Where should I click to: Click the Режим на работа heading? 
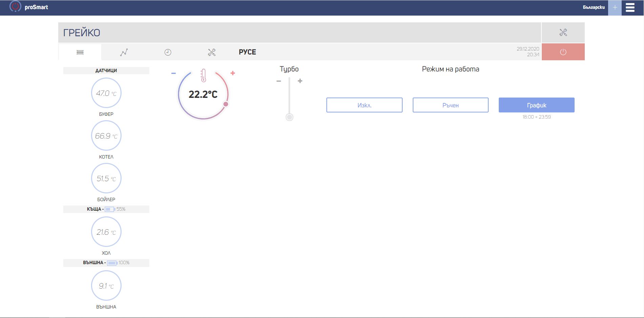pyautogui.click(x=450, y=69)
